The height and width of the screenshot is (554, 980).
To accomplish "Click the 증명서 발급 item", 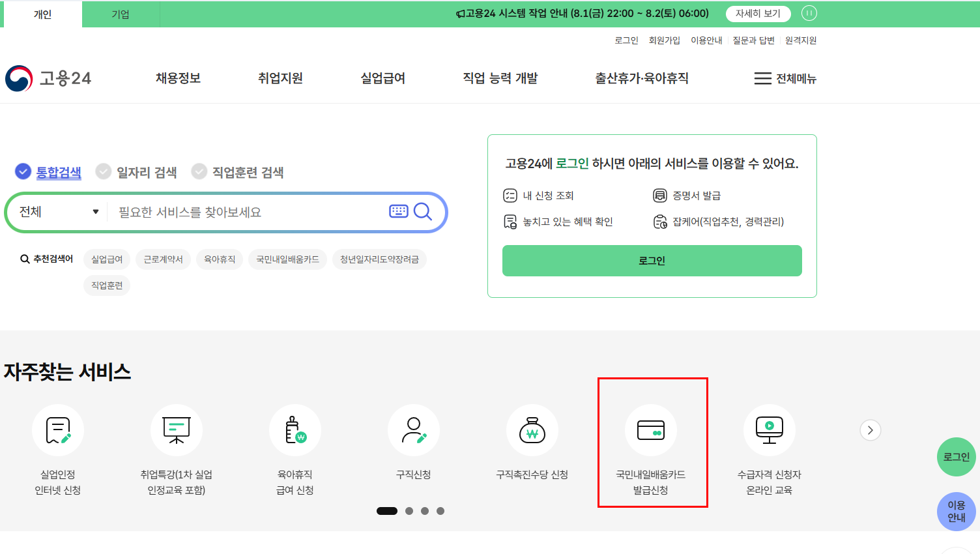I will [x=687, y=196].
